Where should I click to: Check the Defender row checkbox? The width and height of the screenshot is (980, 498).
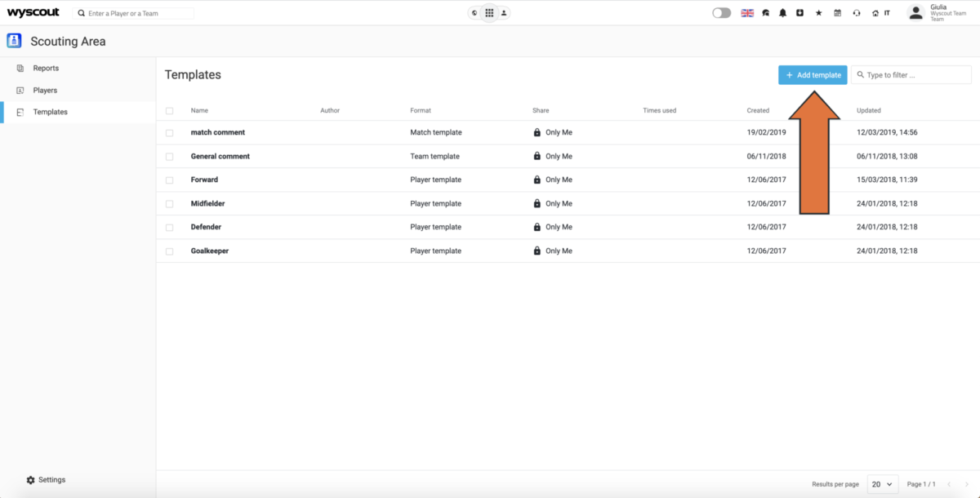pos(170,227)
